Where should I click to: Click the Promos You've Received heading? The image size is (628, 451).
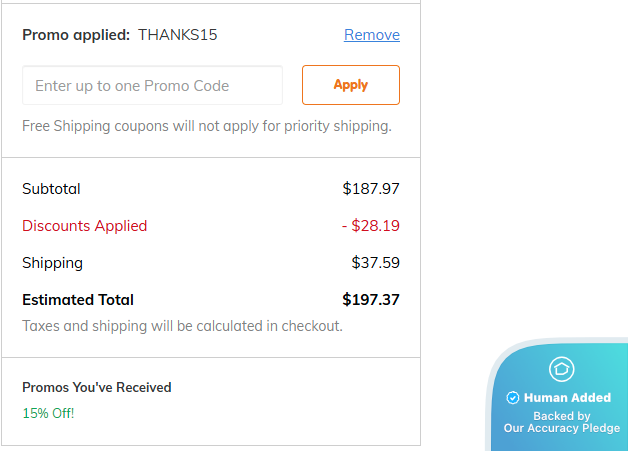click(x=97, y=387)
